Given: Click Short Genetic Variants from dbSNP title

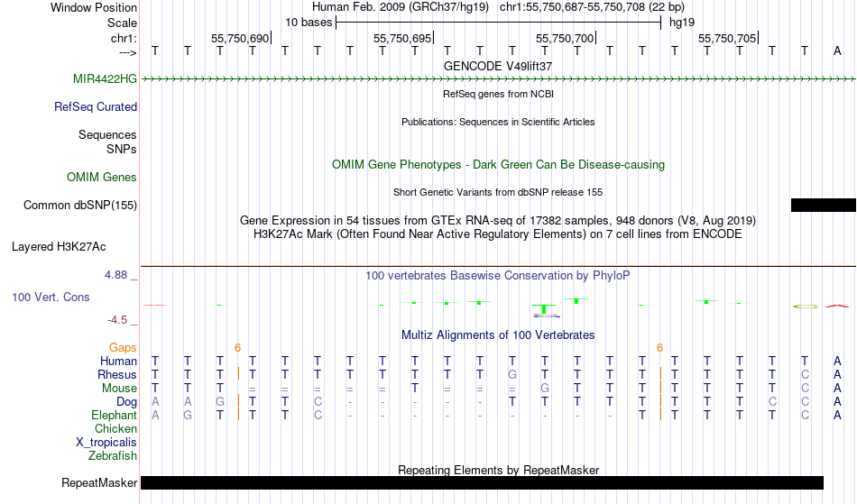Looking at the screenshot, I should pyautogui.click(x=498, y=192).
